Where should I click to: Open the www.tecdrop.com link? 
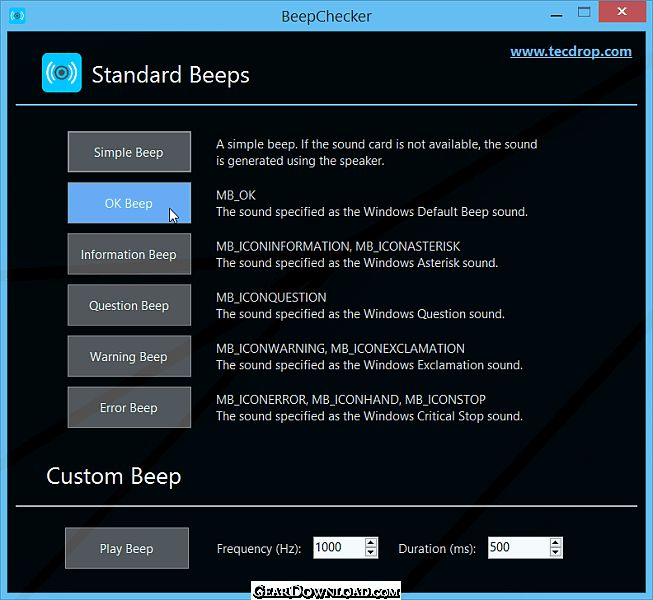coord(571,52)
